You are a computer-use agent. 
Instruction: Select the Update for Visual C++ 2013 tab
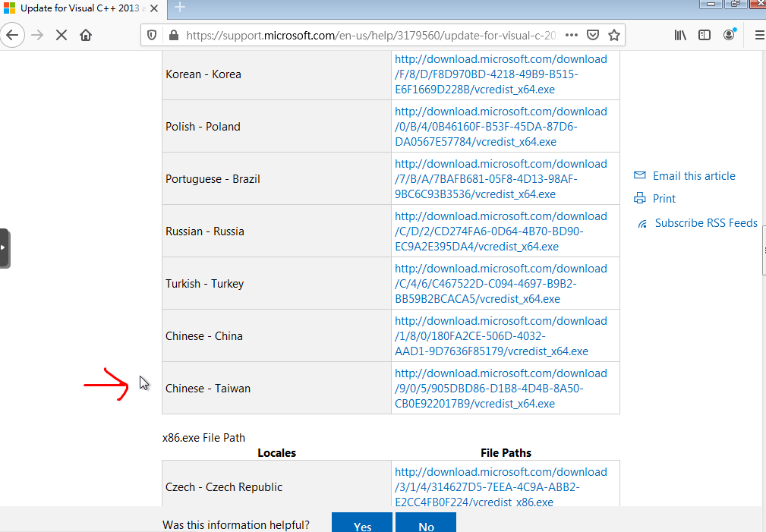pos(80,8)
